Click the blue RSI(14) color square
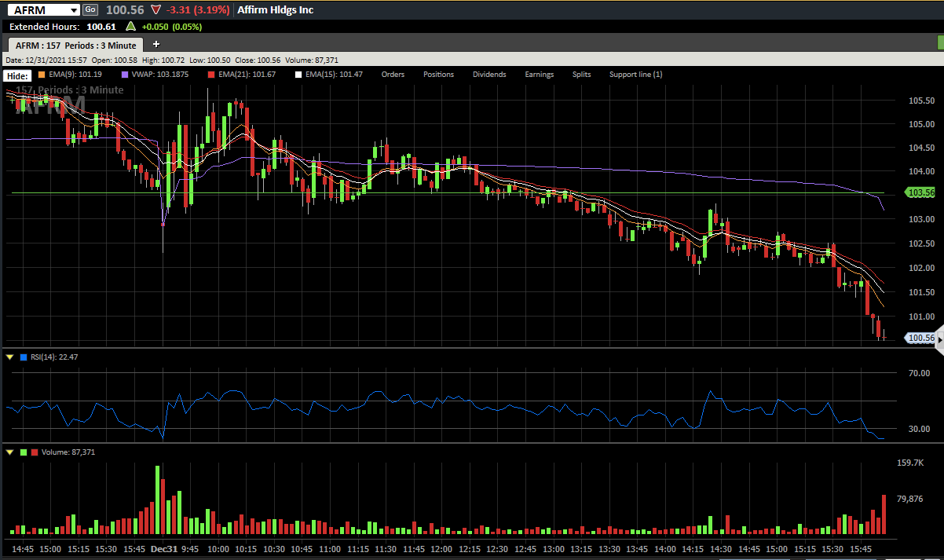The height and width of the screenshot is (560, 944). coord(24,357)
